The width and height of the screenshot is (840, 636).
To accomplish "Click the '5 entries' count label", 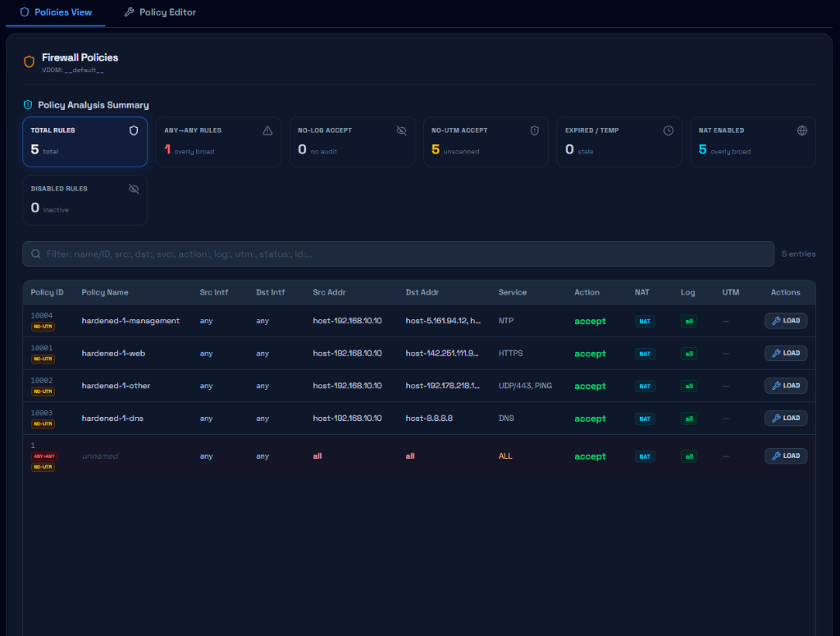I will (x=798, y=254).
